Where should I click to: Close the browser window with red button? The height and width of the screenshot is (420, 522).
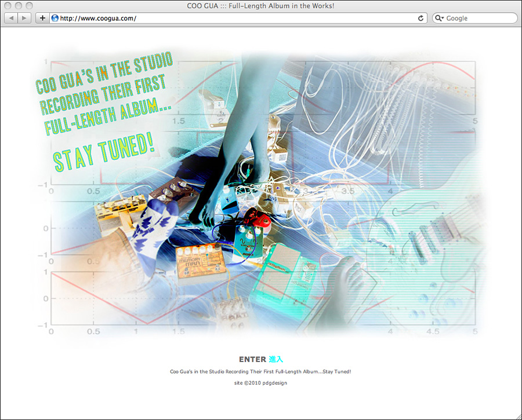tap(8, 6)
